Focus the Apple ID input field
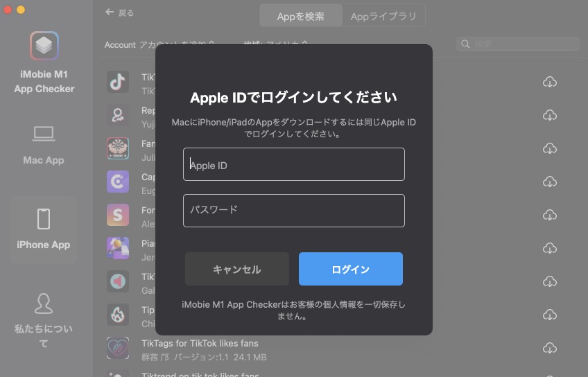The image size is (588, 377). click(x=293, y=164)
